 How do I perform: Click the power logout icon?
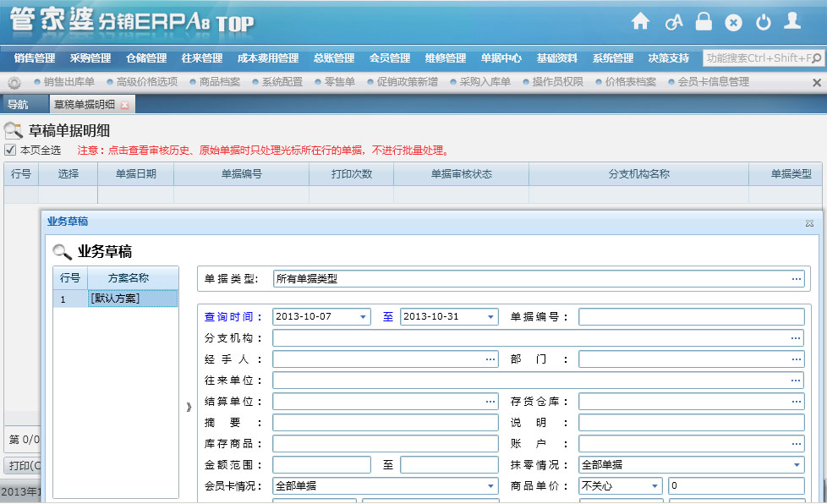click(763, 23)
